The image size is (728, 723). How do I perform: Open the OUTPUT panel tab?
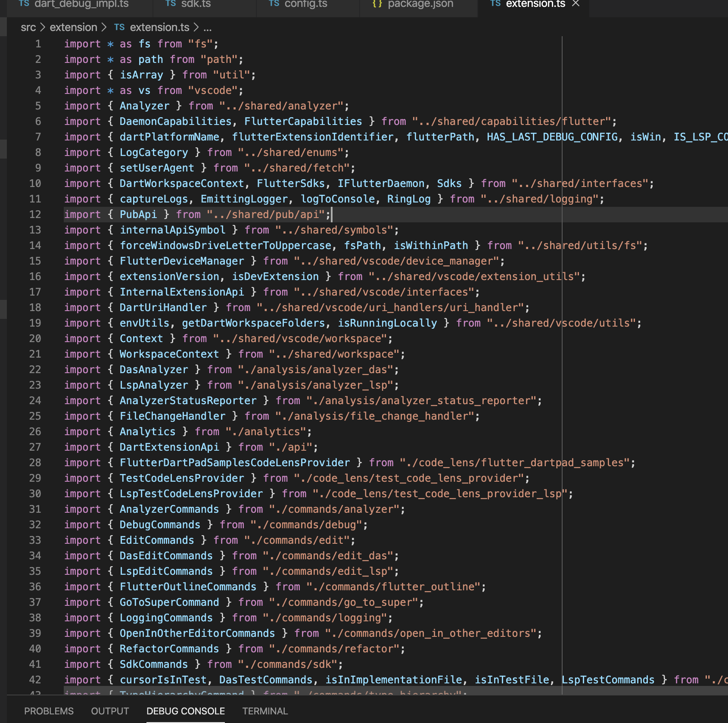pyautogui.click(x=110, y=711)
